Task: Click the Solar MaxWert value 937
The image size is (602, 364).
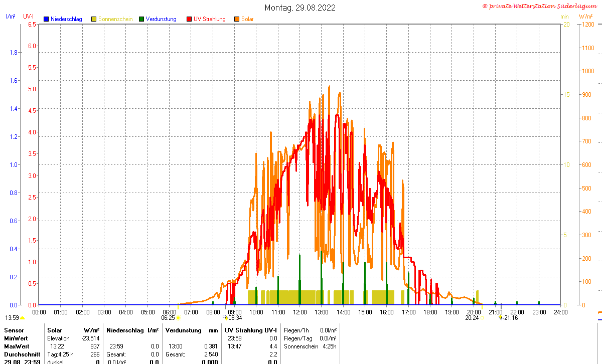Action: point(95,346)
